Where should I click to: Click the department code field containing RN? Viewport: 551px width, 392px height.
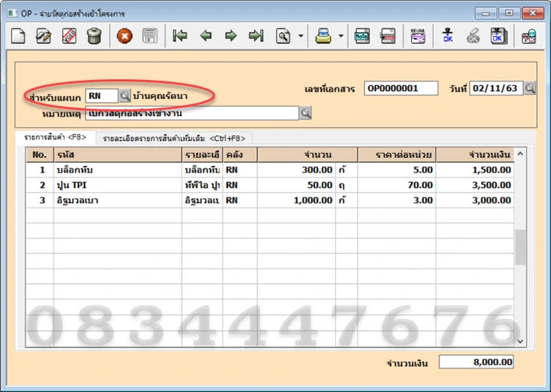[x=102, y=96]
